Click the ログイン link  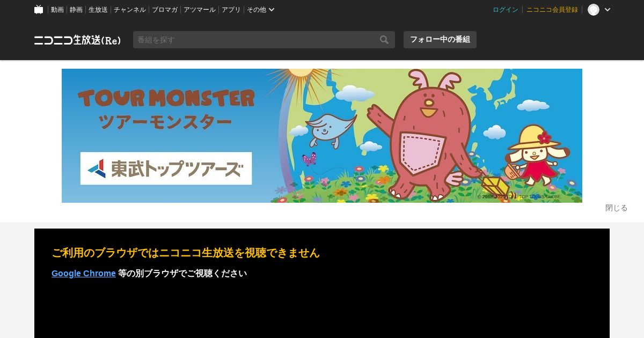(x=506, y=10)
